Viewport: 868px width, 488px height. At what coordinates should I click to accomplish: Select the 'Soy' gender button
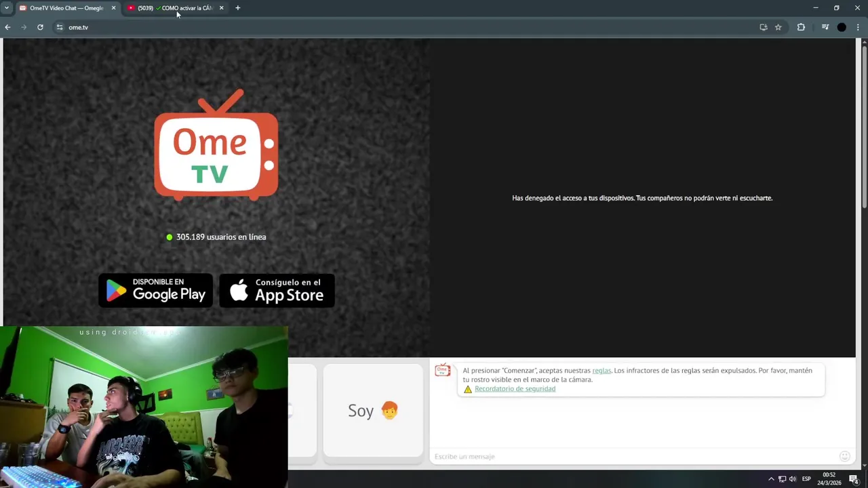pyautogui.click(x=373, y=411)
